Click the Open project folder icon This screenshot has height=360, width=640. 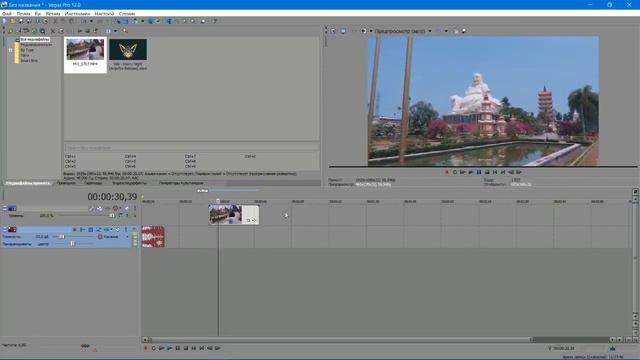[13, 21]
